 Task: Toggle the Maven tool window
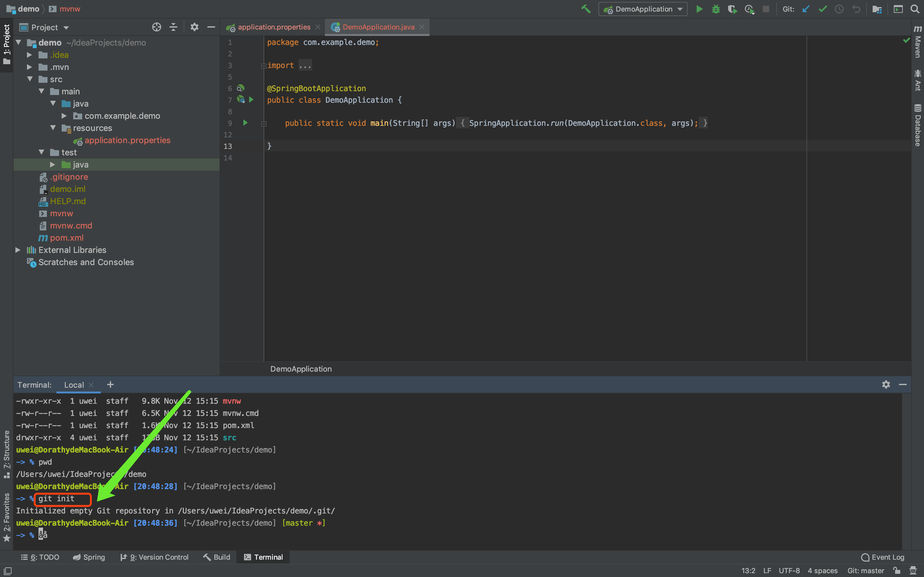pyautogui.click(x=918, y=42)
